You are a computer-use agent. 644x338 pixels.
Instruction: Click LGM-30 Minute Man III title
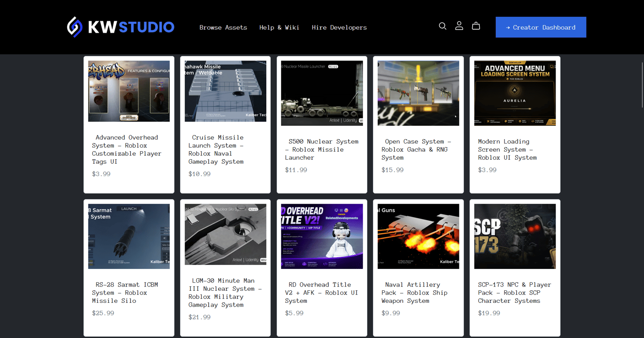225,292
